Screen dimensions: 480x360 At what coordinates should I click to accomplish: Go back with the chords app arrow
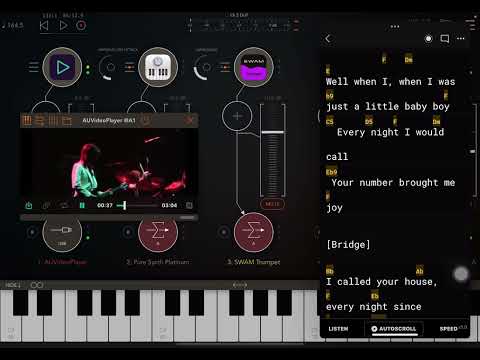coord(328,39)
